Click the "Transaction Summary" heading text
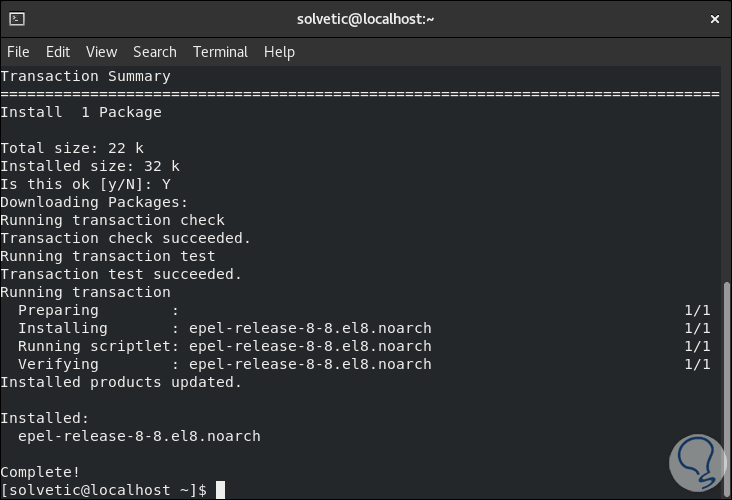Image resolution: width=732 pixels, height=500 pixels. click(x=85, y=76)
